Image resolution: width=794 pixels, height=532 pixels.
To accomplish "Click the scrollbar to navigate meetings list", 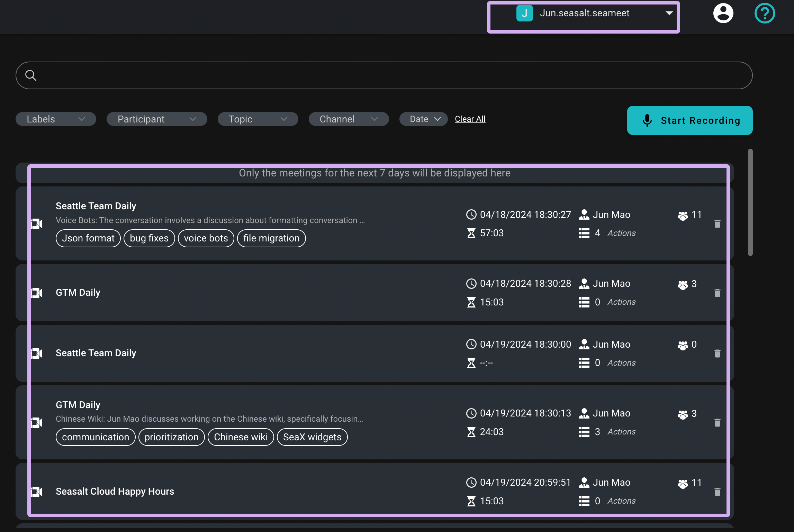I will click(750, 207).
